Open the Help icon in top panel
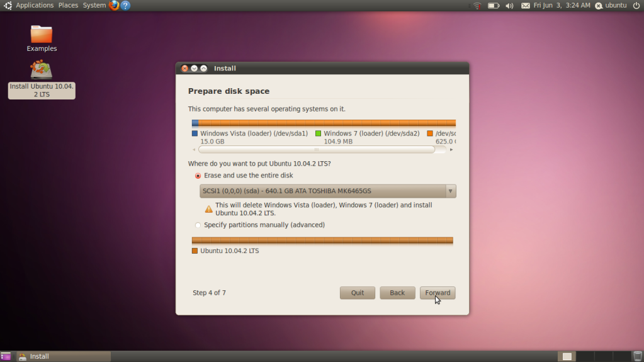This screenshot has height=362, width=644. coord(125,5)
